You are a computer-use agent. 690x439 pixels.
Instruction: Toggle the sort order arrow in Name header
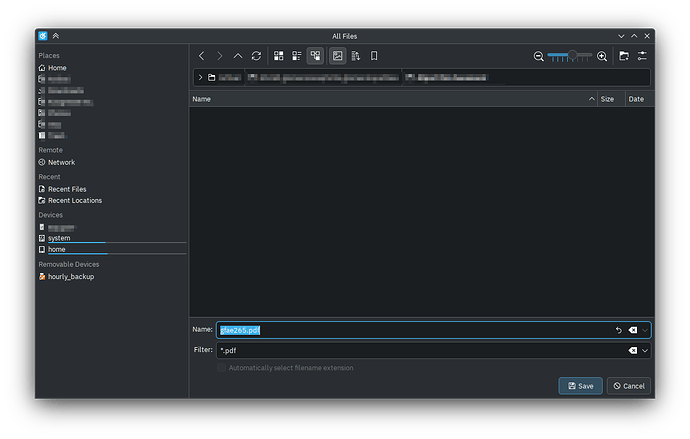tap(591, 99)
